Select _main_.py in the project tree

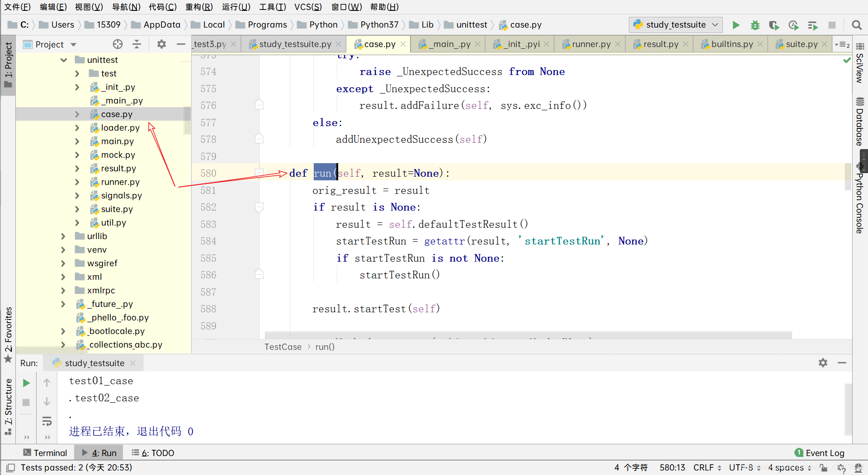(122, 100)
